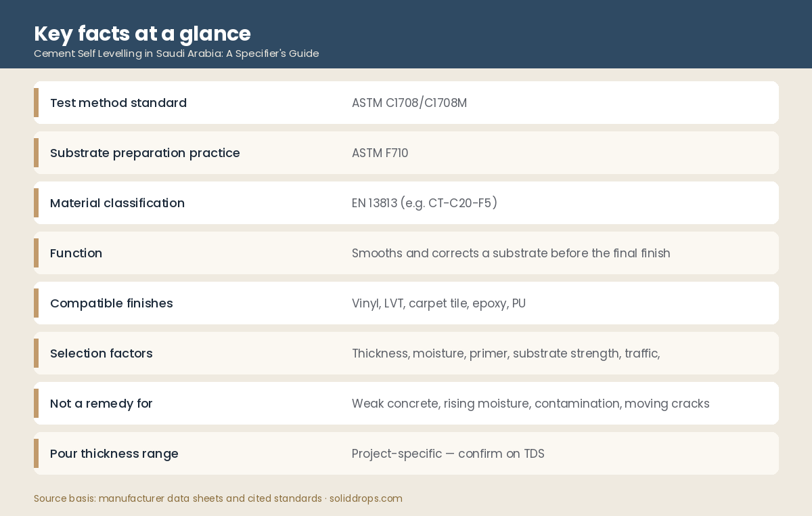Click the 'Compatible finishes' row label
Viewport: 812px width, 516px height.
(112, 303)
